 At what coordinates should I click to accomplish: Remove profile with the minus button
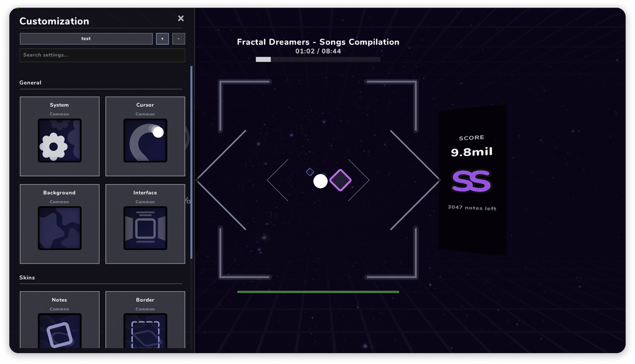179,39
